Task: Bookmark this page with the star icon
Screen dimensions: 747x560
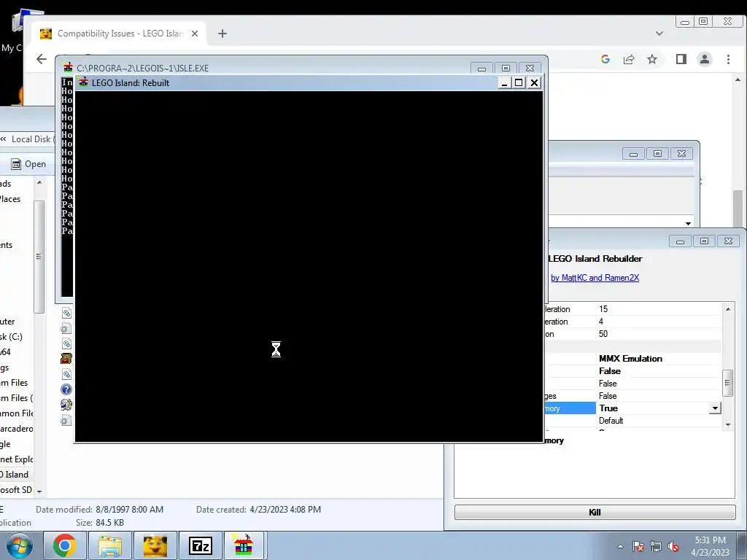Action: pos(652,59)
